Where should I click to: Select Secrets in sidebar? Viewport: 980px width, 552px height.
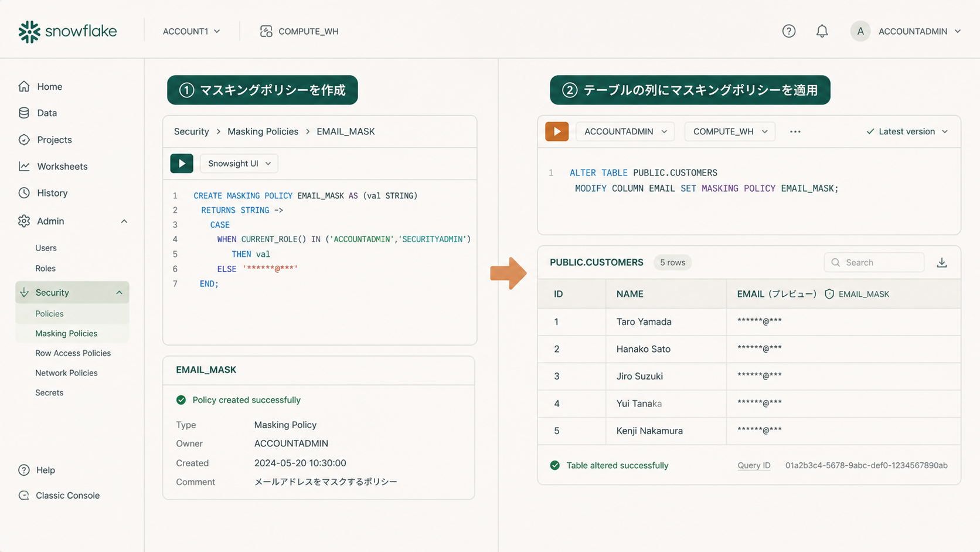49,392
